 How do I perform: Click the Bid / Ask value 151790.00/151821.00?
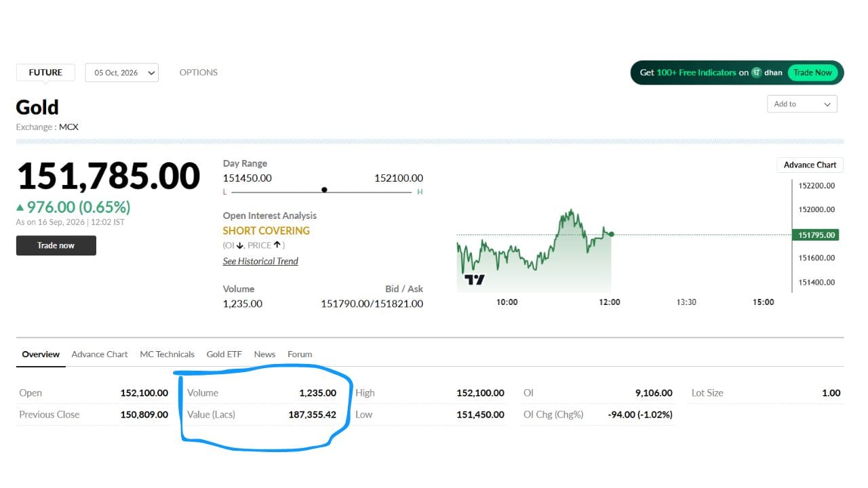coord(372,304)
